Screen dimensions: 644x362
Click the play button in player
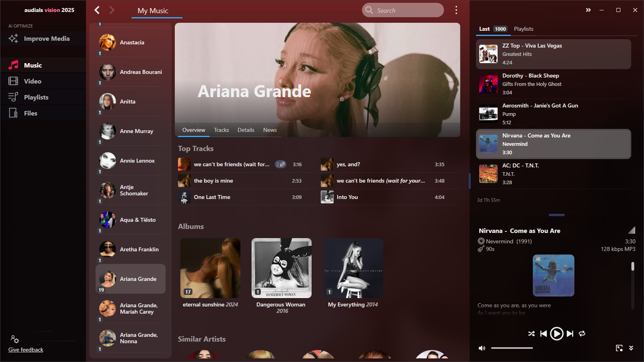click(556, 334)
